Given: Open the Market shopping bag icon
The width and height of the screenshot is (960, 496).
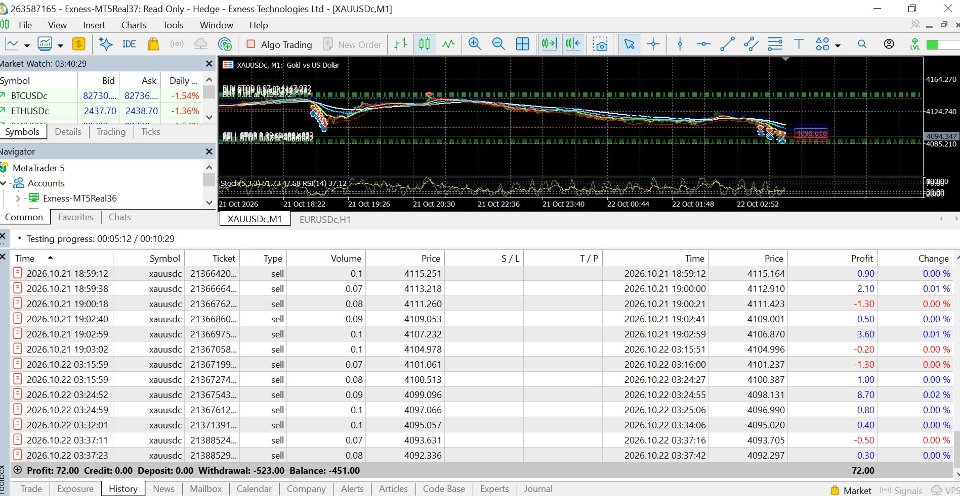Looking at the screenshot, I should pos(153,44).
